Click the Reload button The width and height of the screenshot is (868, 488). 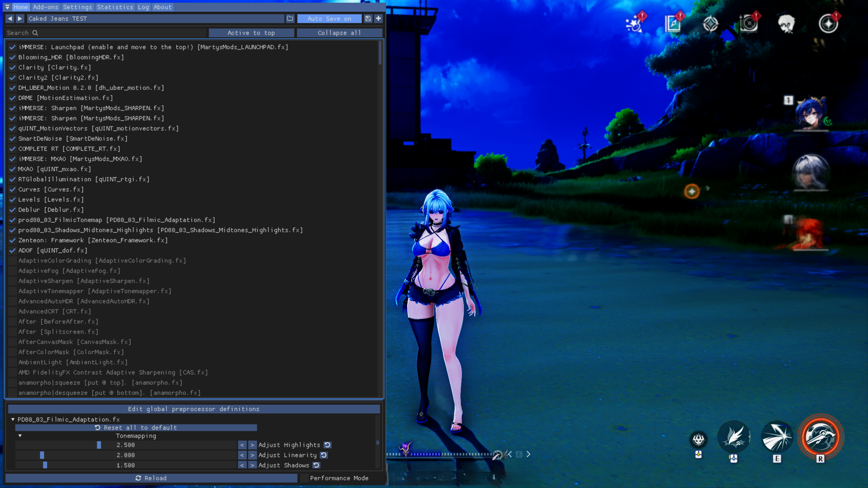(151, 478)
